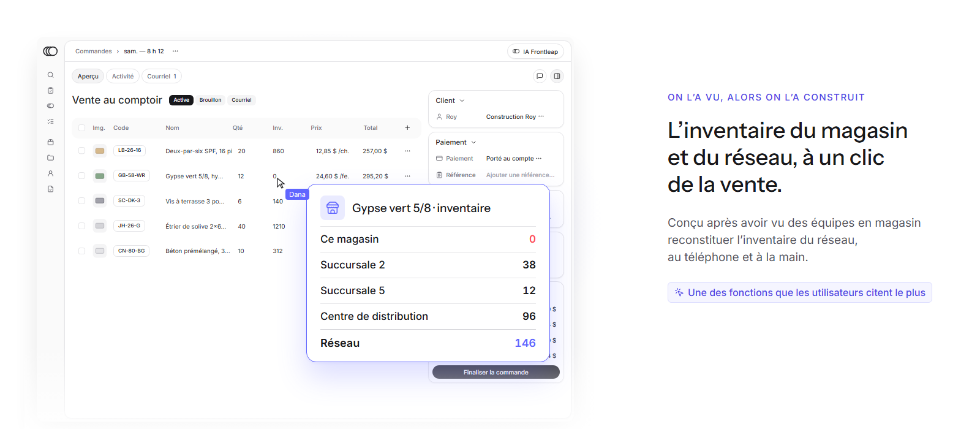Screen dimensions: 980x429
Task: Open the checklist icon in the sidebar
Action: [x=51, y=121]
